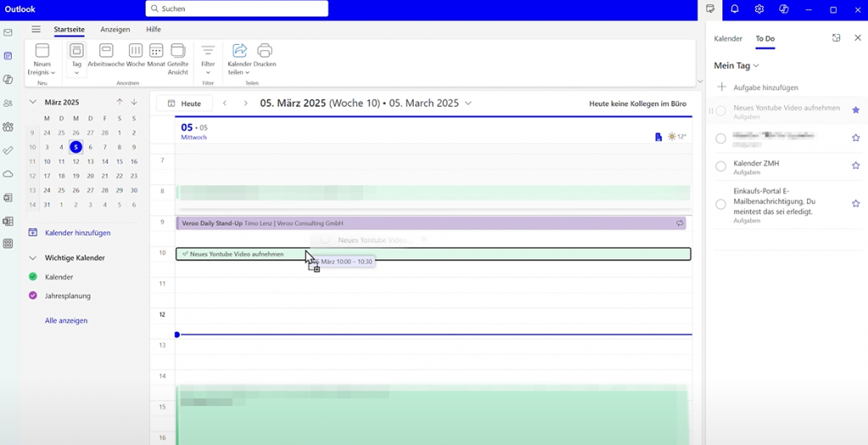Go to previous day arrow
868x445 pixels.
[x=225, y=103]
